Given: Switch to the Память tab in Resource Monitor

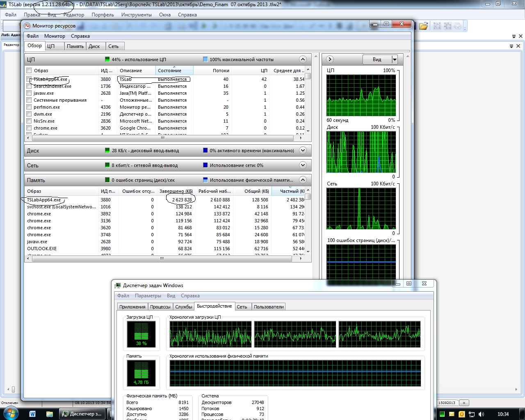Looking at the screenshot, I should 75,46.
